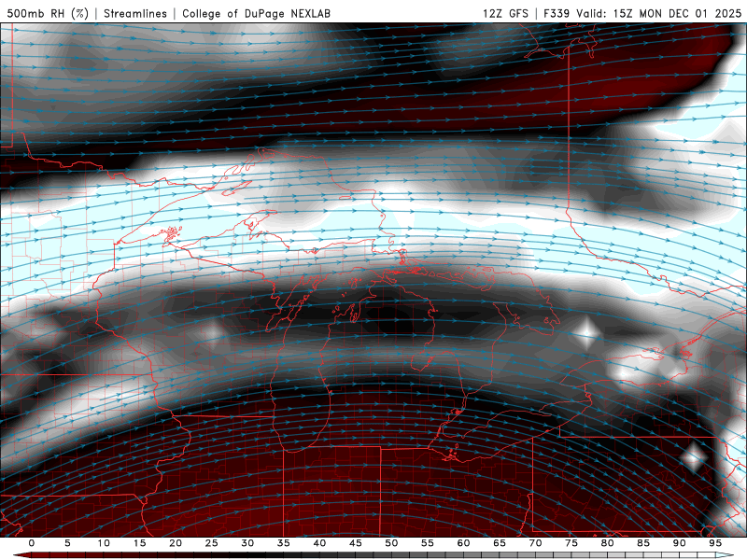Select the "60" color scale label
Screen dimensions: 747x560
[x=463, y=543]
